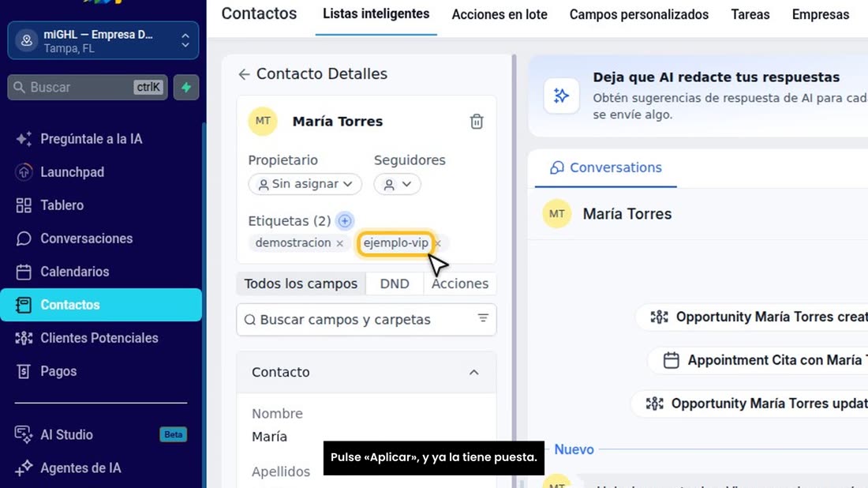Open the Empresas tab
This screenshot has height=488, width=868.
coord(821,14)
